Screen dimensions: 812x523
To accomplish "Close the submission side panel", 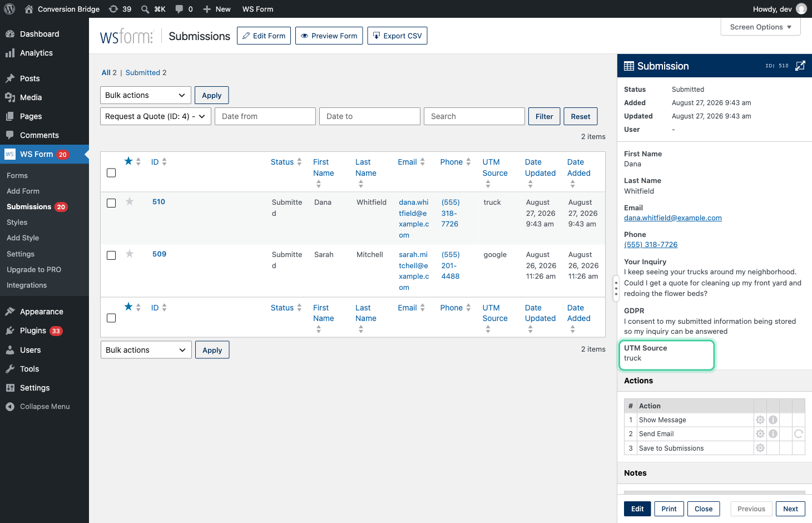I will coord(704,509).
